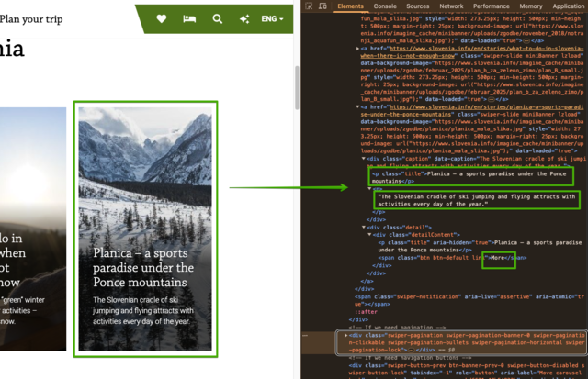Select the Network tab

coord(452,6)
